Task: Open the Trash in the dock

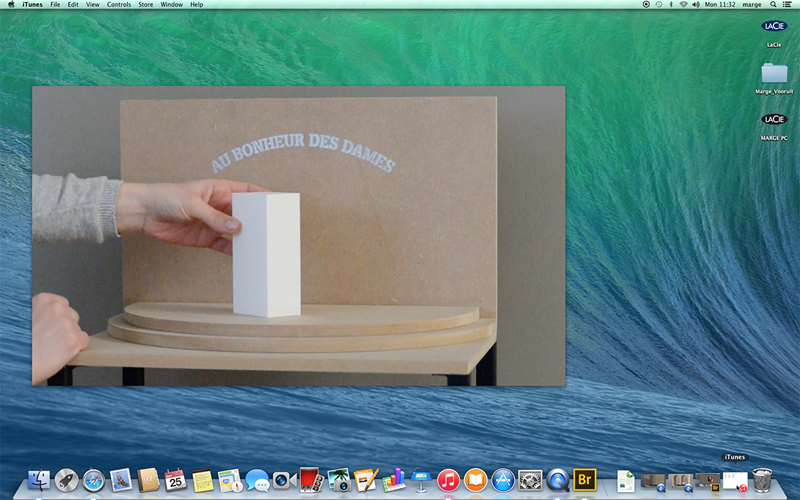Action: (x=763, y=480)
